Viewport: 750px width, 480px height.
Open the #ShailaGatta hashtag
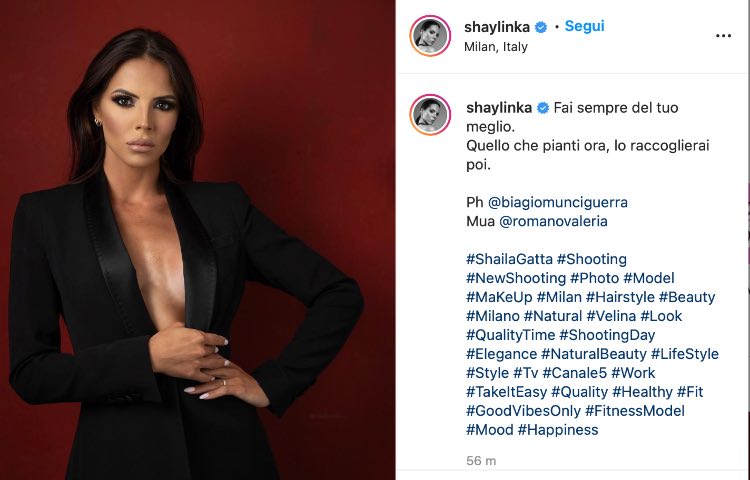[509, 259]
